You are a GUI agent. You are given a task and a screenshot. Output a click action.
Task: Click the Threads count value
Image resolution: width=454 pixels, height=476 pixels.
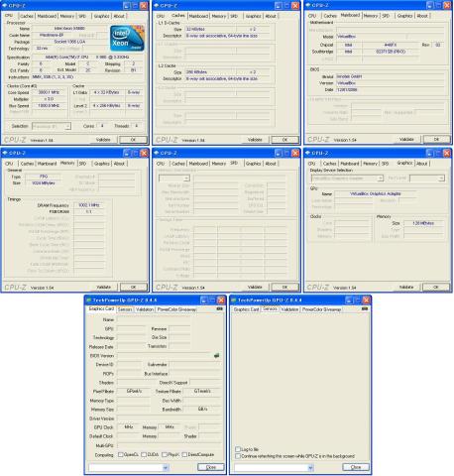pyautogui.click(x=136, y=126)
